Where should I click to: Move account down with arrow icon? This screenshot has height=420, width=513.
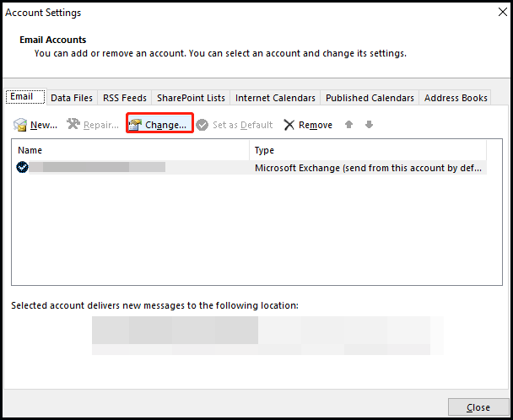tap(369, 124)
